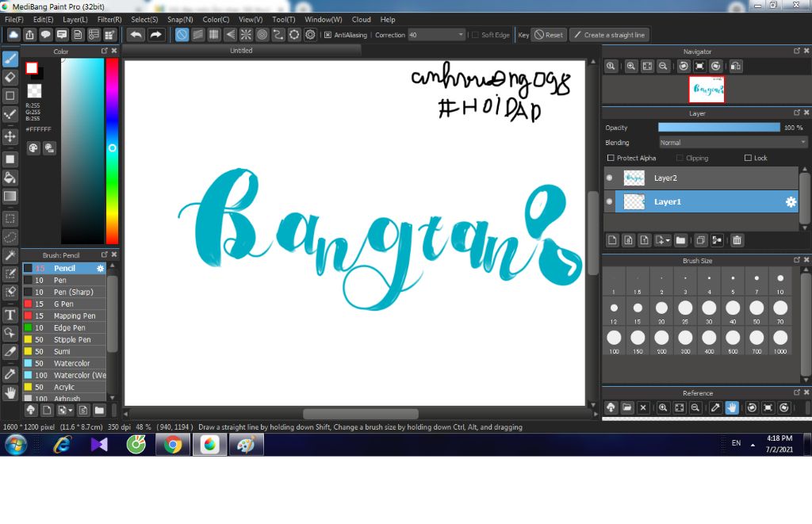The height and width of the screenshot is (524, 812).
Task: Enable parallel snap guide
Action: coord(197,35)
